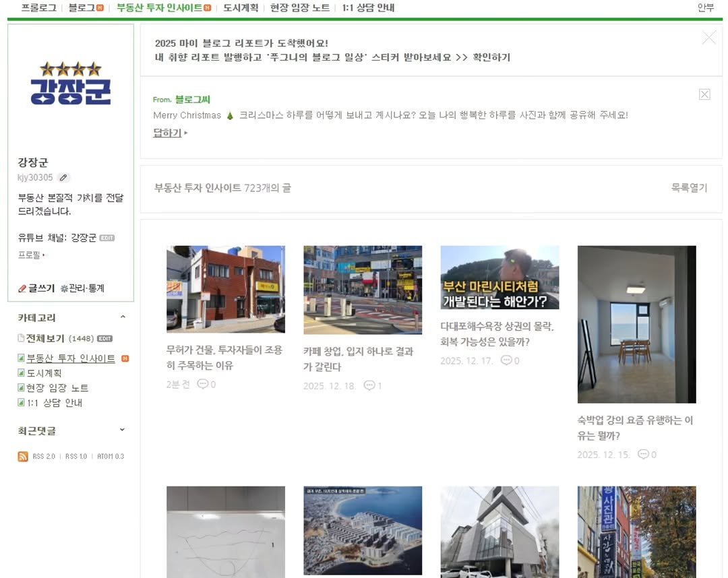Expand the 프로필 link arrow
Screen dimensions: 728x578
[x=31, y=255]
